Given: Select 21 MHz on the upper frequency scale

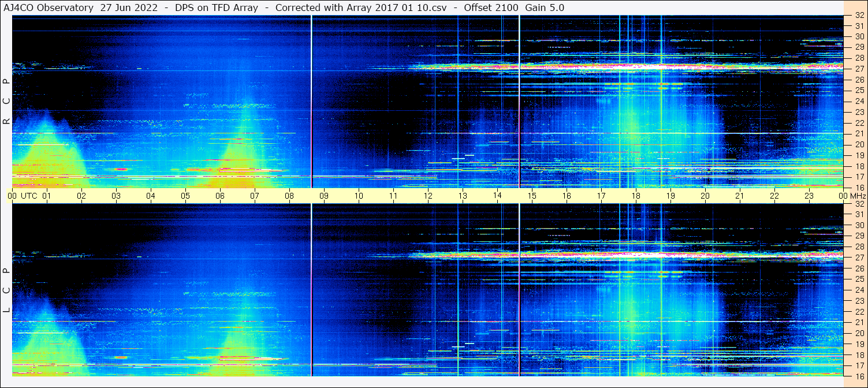Looking at the screenshot, I should pyautogui.click(x=859, y=133).
